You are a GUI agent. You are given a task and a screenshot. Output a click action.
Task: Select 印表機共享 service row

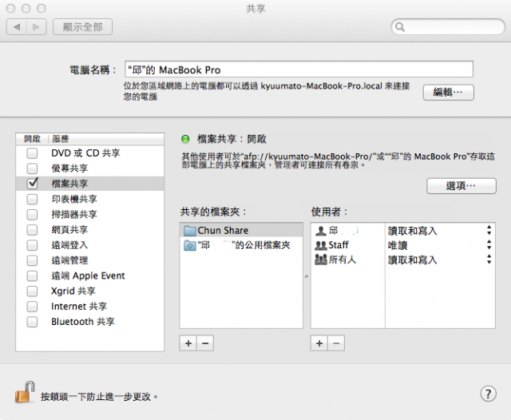90,199
